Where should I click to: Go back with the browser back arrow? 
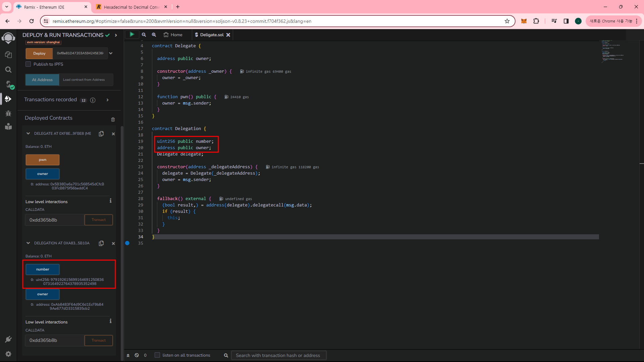[7, 21]
